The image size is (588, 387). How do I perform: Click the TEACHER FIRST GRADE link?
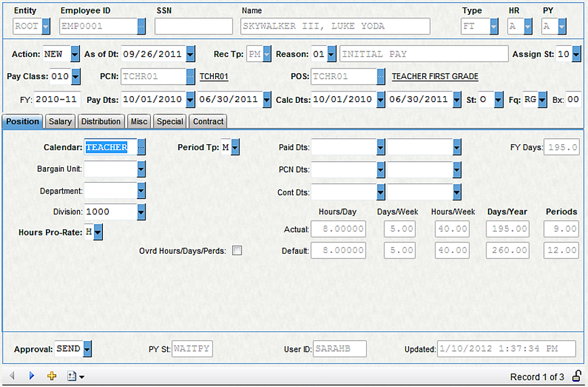point(435,76)
